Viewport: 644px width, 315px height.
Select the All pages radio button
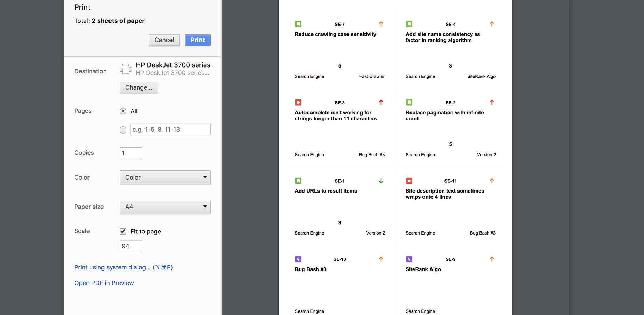click(x=123, y=111)
